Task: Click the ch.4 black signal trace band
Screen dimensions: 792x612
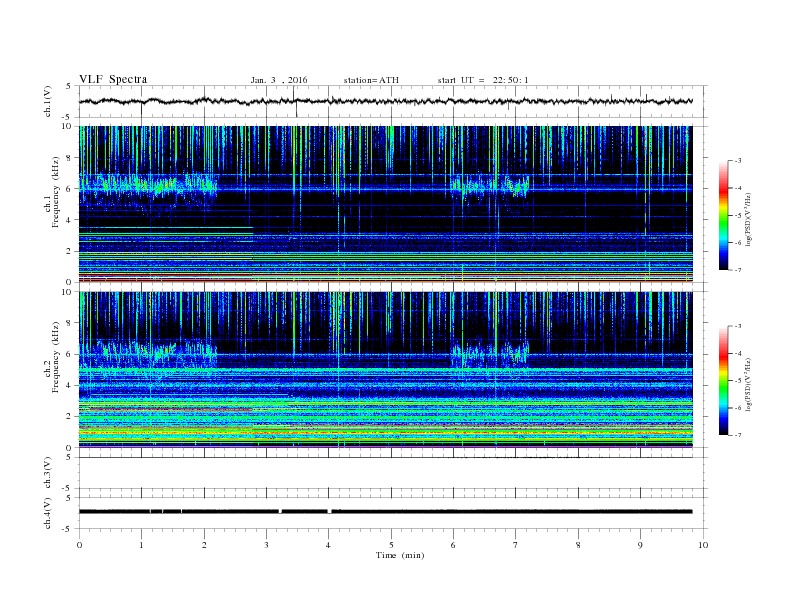Action: tap(385, 512)
